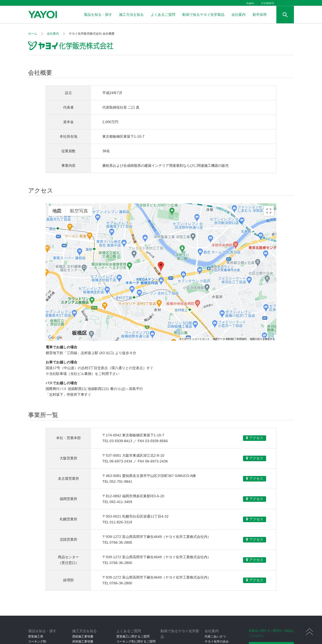Click the back-to-top arrow icon
Viewport: 322px width, 644px height.
309,631
